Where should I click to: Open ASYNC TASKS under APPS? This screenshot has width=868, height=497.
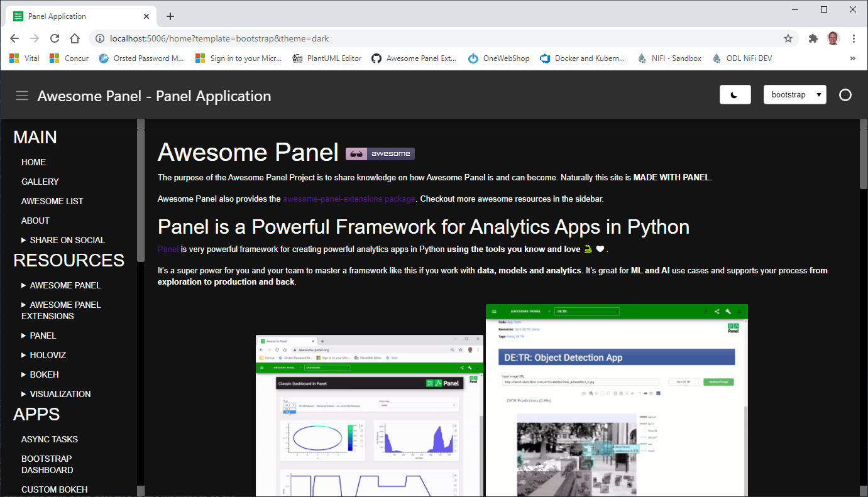tap(49, 439)
